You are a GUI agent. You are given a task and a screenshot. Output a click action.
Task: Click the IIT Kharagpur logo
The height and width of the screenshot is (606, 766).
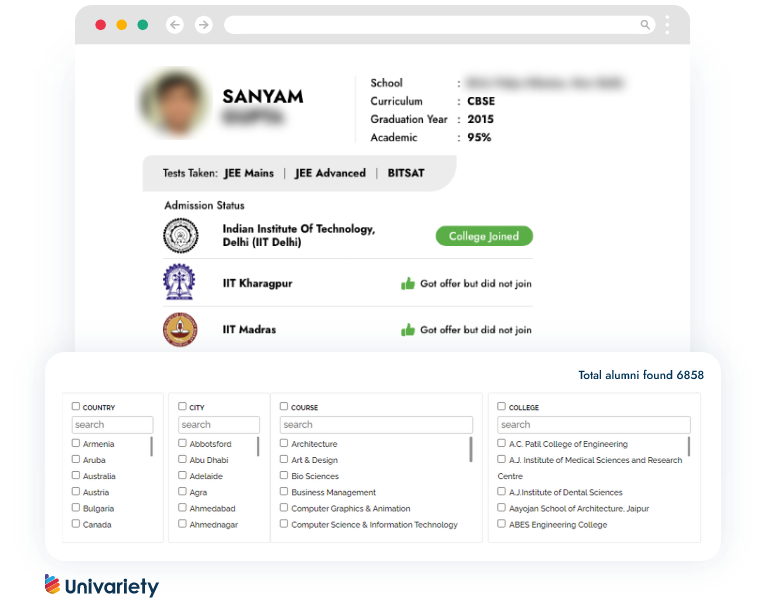[180, 283]
